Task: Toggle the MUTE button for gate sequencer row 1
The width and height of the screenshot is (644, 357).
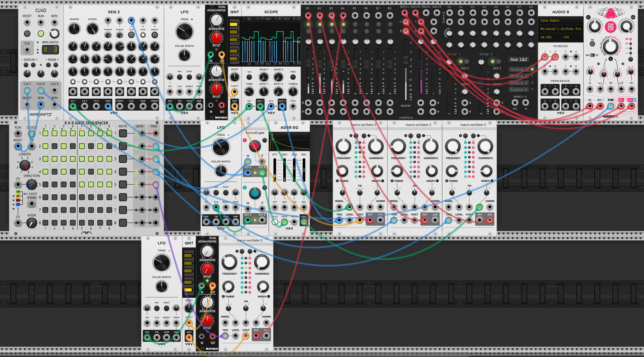Action: coord(123,133)
